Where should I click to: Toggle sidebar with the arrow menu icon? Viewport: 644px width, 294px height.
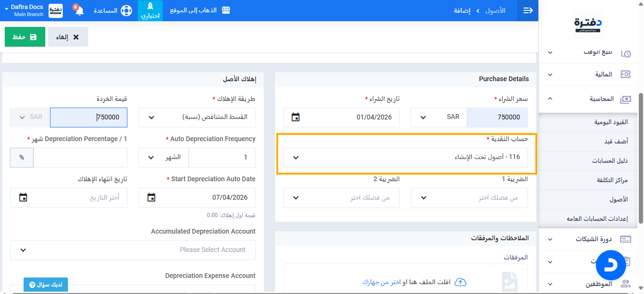(x=528, y=10)
